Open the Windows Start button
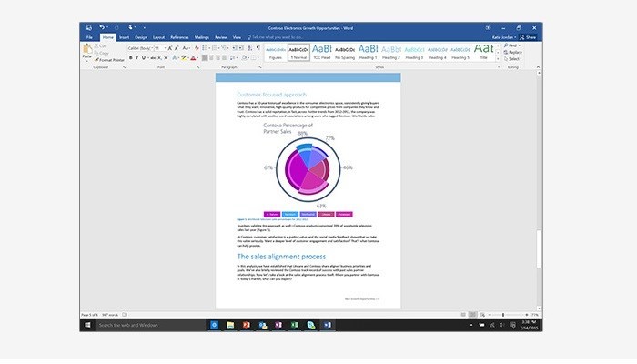The image size is (637, 364). click(87, 325)
